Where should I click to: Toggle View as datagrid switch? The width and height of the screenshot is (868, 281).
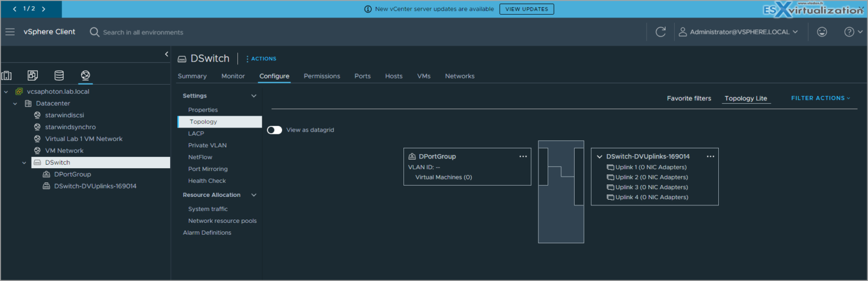click(275, 130)
